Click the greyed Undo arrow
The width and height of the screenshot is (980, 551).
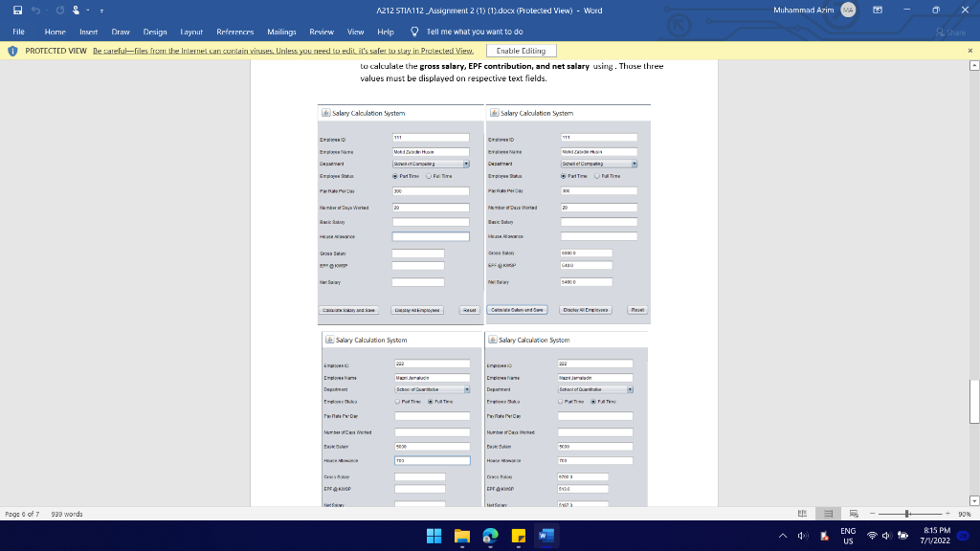(35, 10)
